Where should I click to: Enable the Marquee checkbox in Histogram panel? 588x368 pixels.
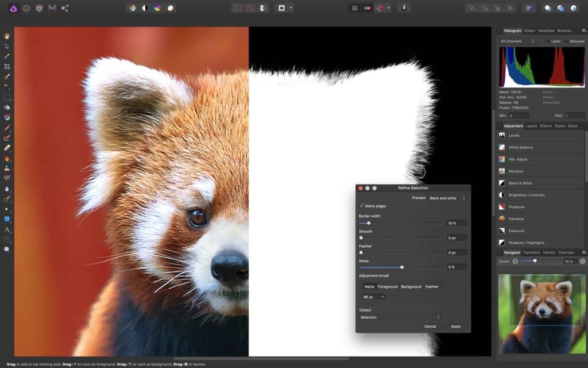[x=566, y=41]
